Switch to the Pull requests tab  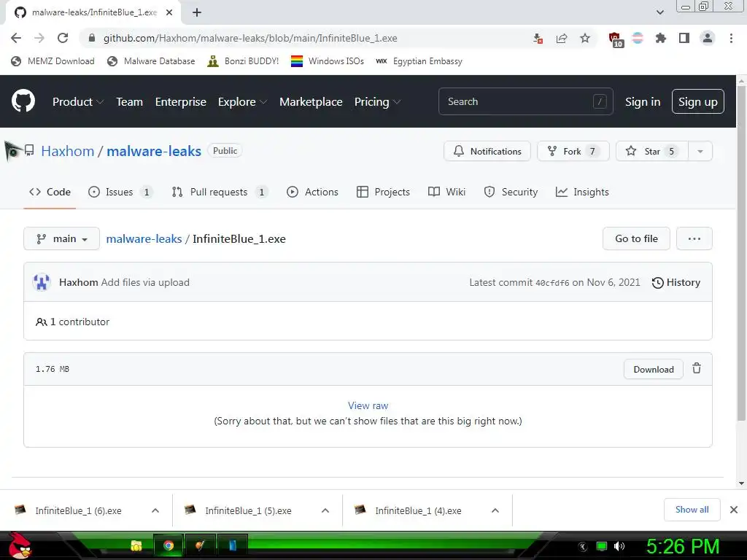click(220, 192)
